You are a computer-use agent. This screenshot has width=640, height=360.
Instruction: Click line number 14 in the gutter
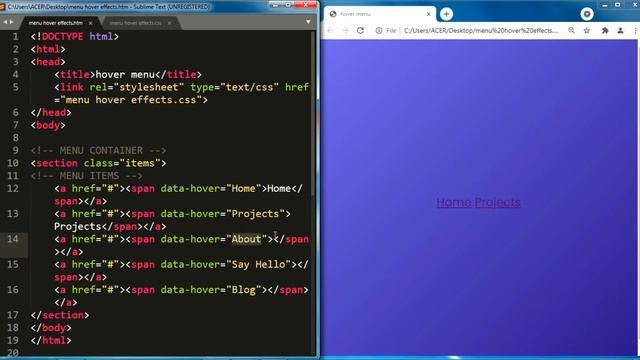pos(13,239)
